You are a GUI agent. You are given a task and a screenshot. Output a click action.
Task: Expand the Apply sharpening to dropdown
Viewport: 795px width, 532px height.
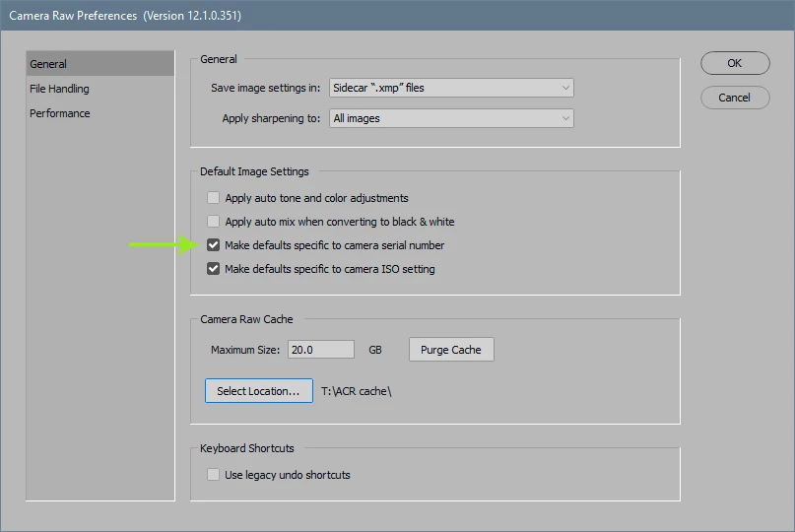[451, 118]
